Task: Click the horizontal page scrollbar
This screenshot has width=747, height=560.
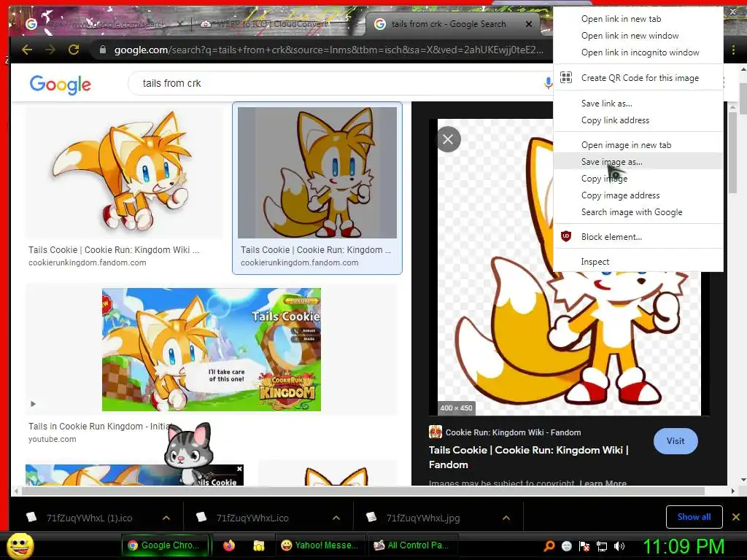Action: click(362, 491)
